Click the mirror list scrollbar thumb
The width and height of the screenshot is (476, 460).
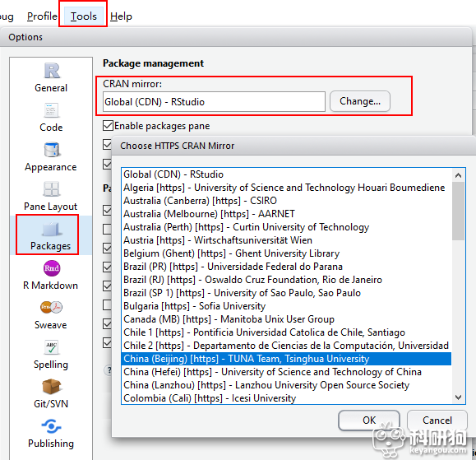click(458, 211)
